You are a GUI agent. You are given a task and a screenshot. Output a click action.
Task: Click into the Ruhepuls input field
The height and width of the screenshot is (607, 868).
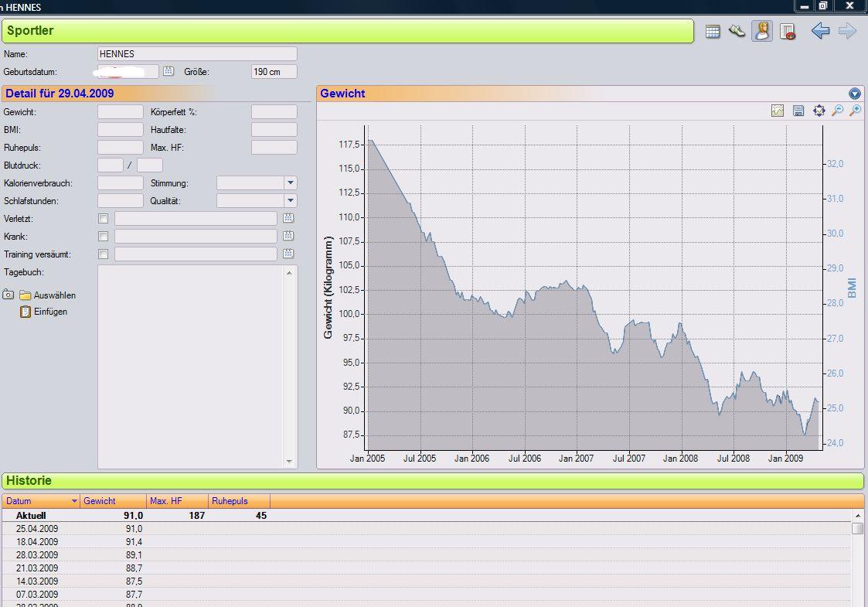click(120, 148)
